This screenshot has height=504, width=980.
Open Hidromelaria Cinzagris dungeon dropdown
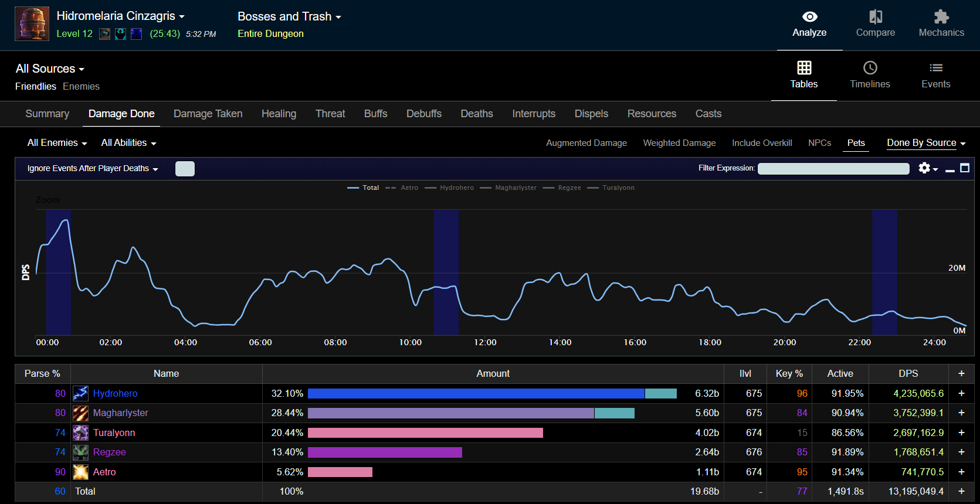point(120,16)
